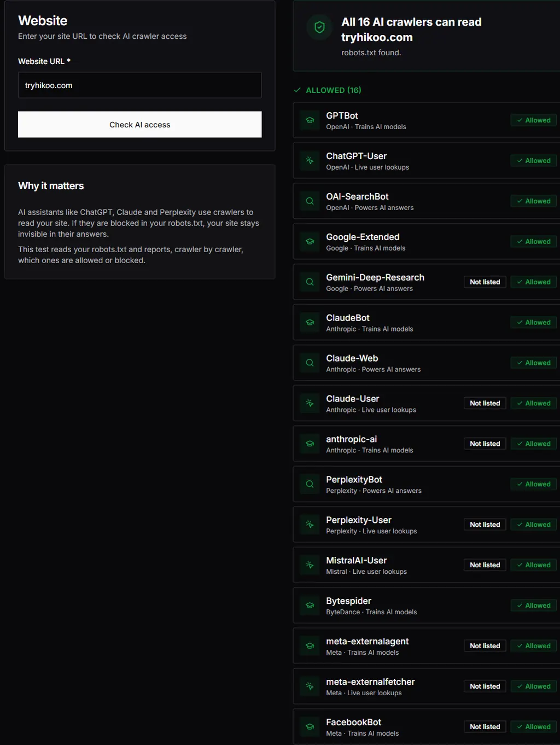Click the Not listed badge for Perplexity-User
Image resolution: width=560 pixels, height=745 pixels.
click(485, 525)
